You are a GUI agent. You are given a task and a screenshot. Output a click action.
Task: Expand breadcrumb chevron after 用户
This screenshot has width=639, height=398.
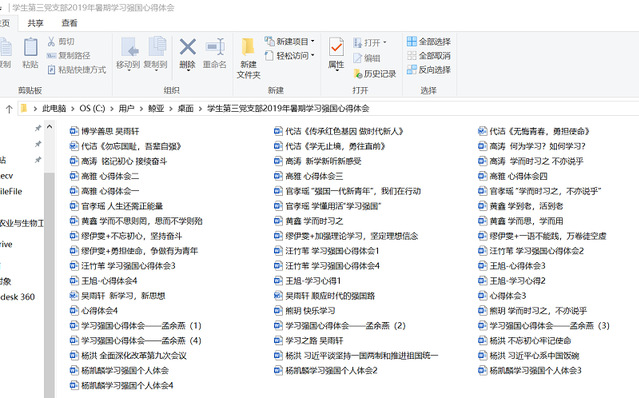pyautogui.click(x=141, y=108)
